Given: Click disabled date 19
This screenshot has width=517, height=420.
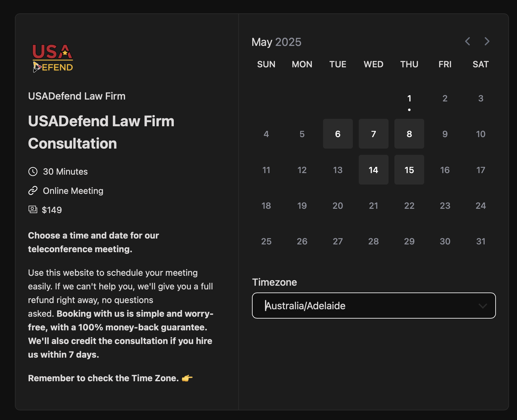Looking at the screenshot, I should click(302, 205).
